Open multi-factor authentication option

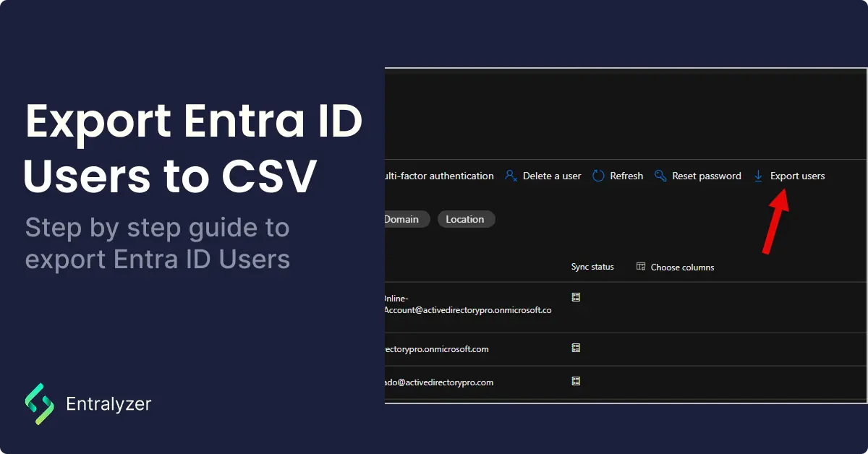tap(439, 176)
